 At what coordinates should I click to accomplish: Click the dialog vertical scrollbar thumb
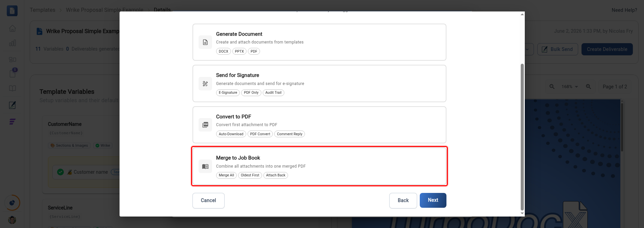(522, 137)
